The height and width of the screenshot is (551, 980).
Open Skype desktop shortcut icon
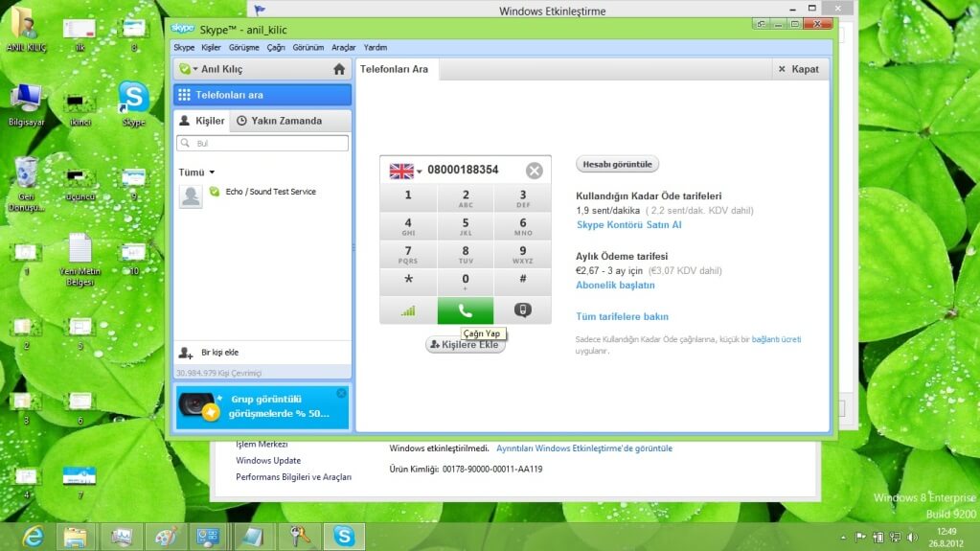click(133, 99)
